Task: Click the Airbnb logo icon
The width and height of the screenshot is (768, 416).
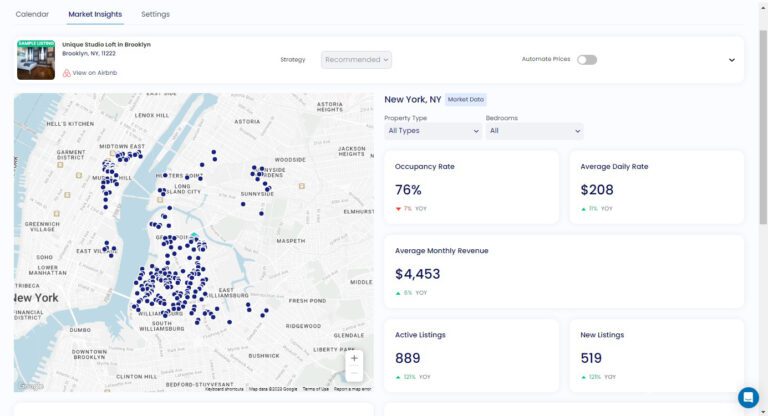Action: pos(67,73)
